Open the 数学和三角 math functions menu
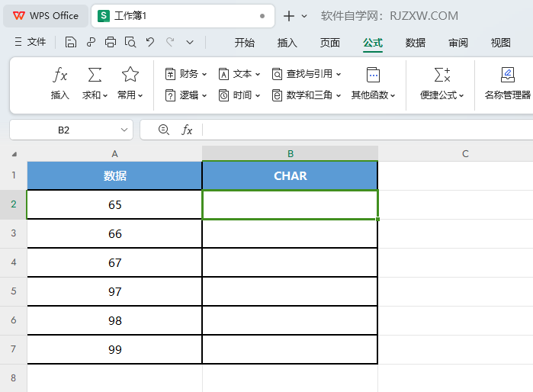Image resolution: width=533 pixels, height=392 pixels. coord(307,95)
